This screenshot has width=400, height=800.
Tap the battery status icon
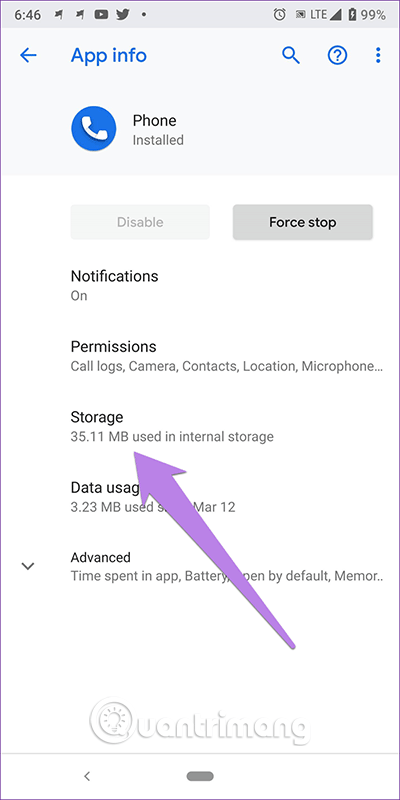tap(352, 15)
